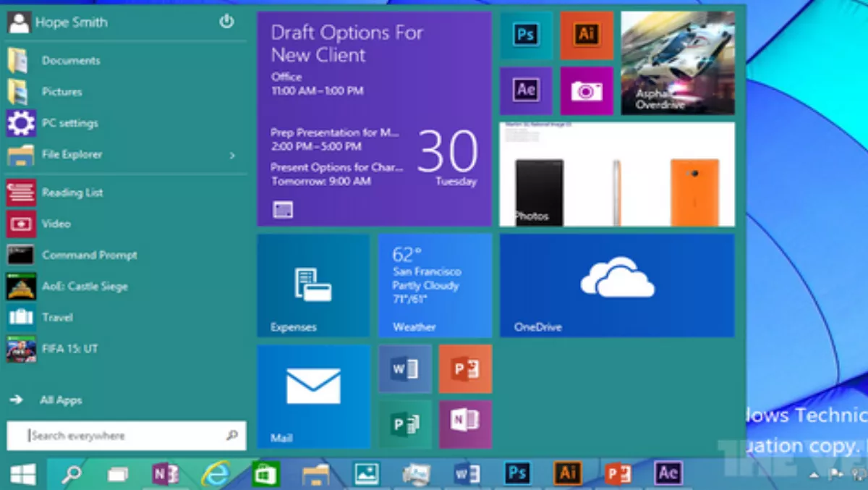
Task: Click the power button next to Hope Smith
Action: 226,22
